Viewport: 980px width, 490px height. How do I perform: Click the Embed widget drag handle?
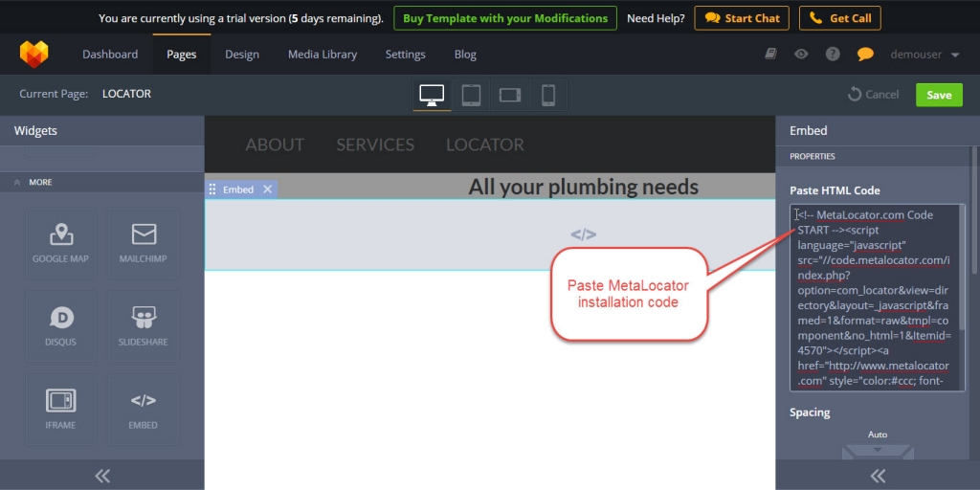212,189
